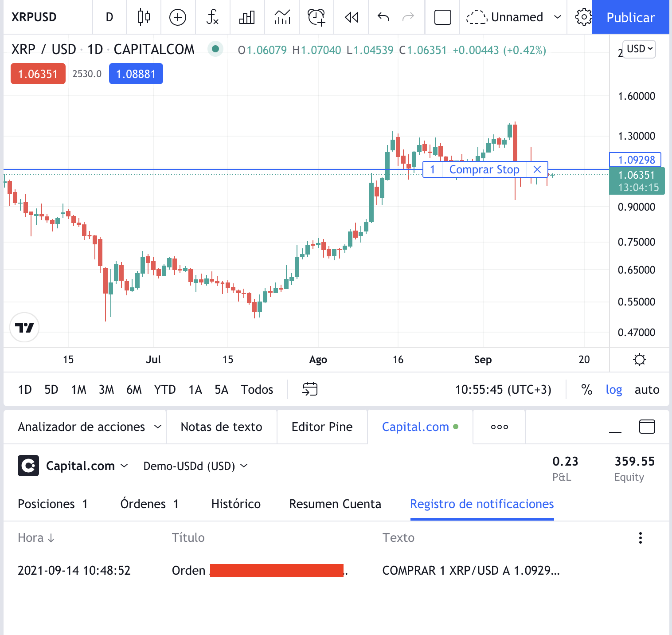Viewport: 672px width, 635px height.
Task: Open the Editor Pine tab
Action: click(x=322, y=427)
